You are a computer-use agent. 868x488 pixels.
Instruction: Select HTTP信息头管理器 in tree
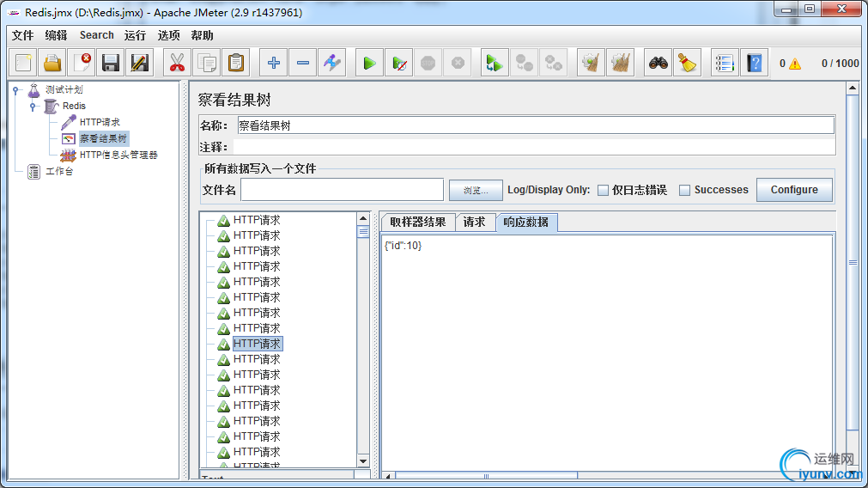tap(118, 155)
